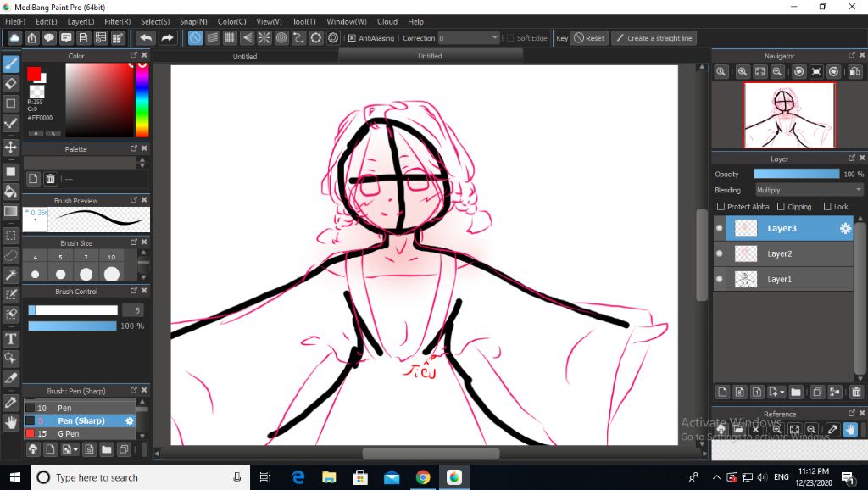The width and height of the screenshot is (868, 490).
Task: Duplicate layer in Layer panel
Action: point(817,392)
